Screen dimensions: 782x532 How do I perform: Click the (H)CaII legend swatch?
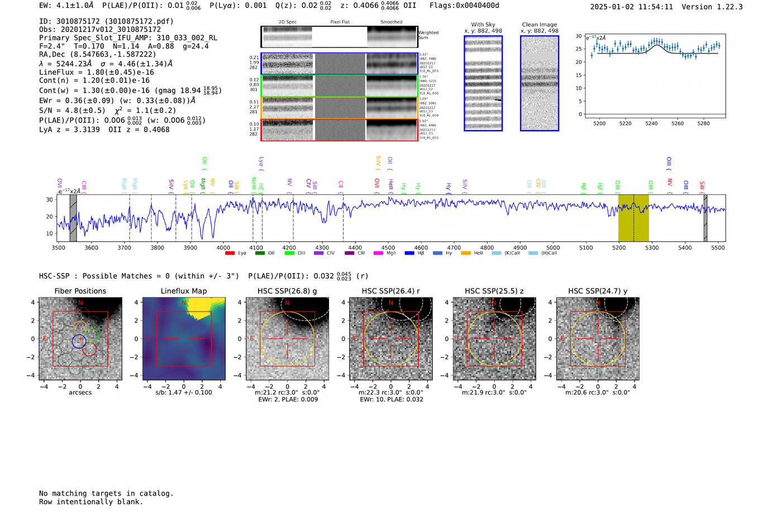click(x=533, y=253)
